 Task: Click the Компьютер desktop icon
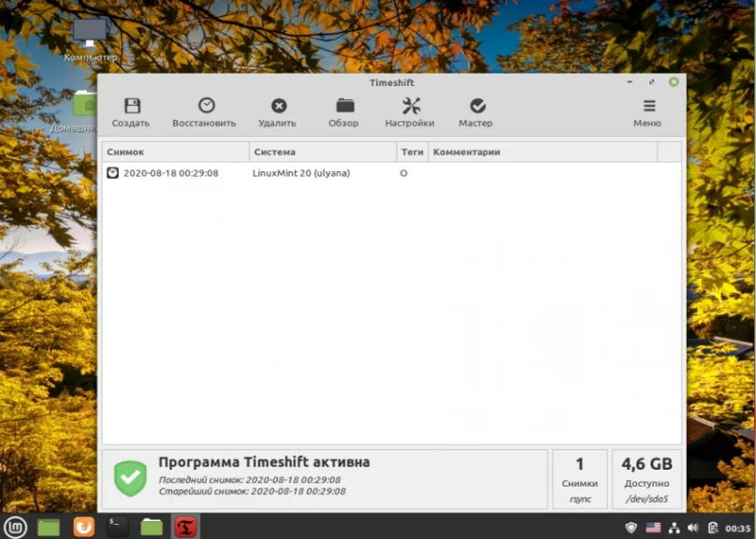tap(90, 40)
